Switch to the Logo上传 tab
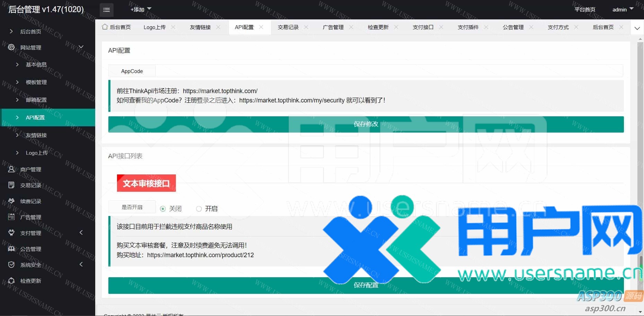Image resolution: width=644 pixels, height=316 pixels. pyautogui.click(x=154, y=27)
